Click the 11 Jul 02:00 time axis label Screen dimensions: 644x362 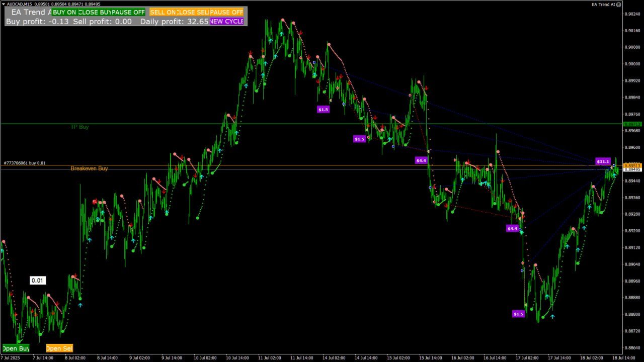[x=269, y=357]
